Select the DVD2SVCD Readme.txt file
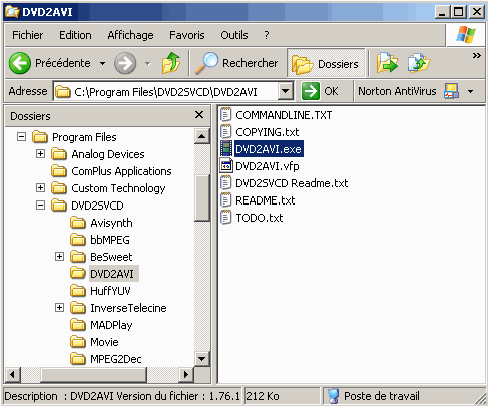 coord(292,183)
